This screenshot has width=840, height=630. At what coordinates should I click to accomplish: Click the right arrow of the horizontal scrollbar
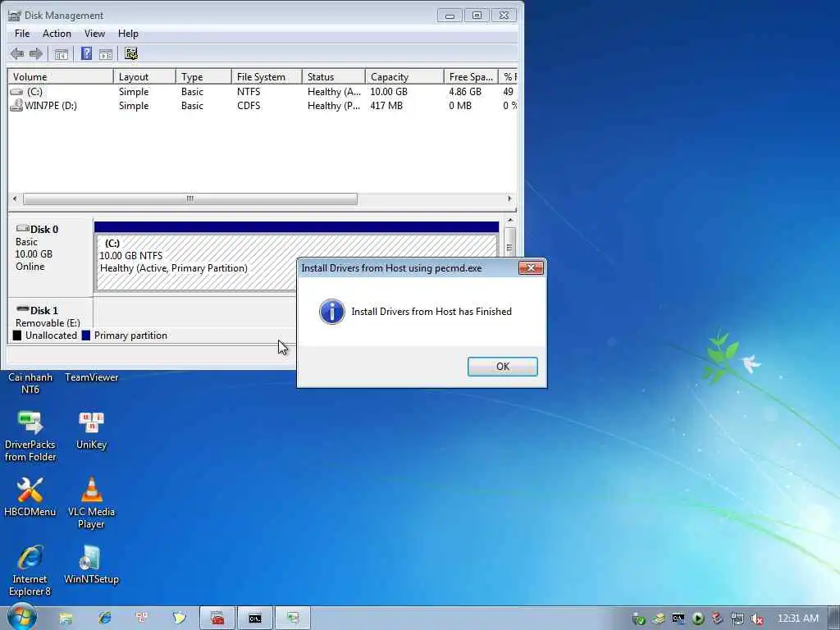coord(509,199)
